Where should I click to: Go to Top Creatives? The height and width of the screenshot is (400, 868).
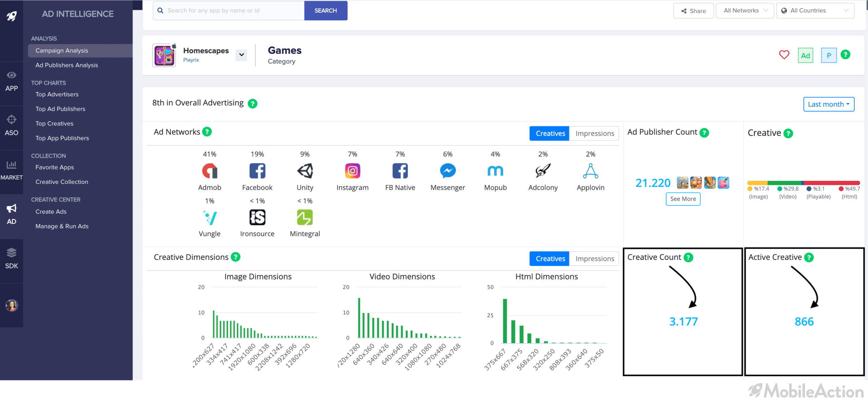point(54,123)
